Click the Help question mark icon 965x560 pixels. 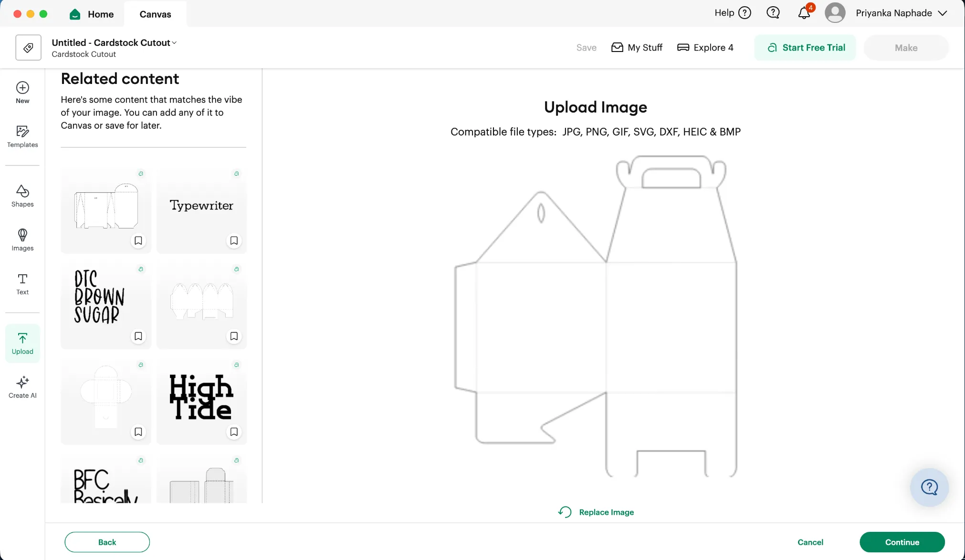pos(745,13)
